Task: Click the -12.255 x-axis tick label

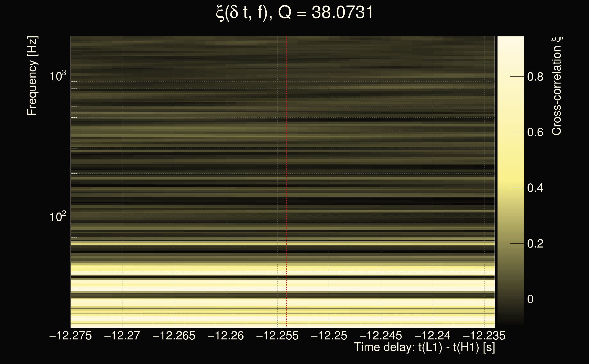Action: click(x=277, y=336)
